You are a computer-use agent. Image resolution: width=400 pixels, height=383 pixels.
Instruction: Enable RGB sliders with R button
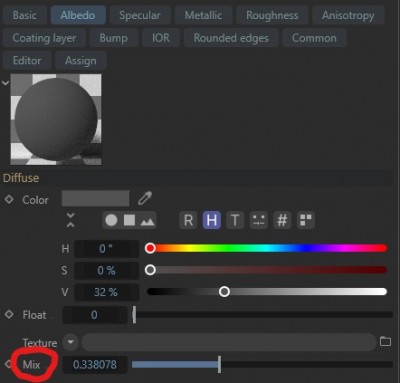click(188, 220)
